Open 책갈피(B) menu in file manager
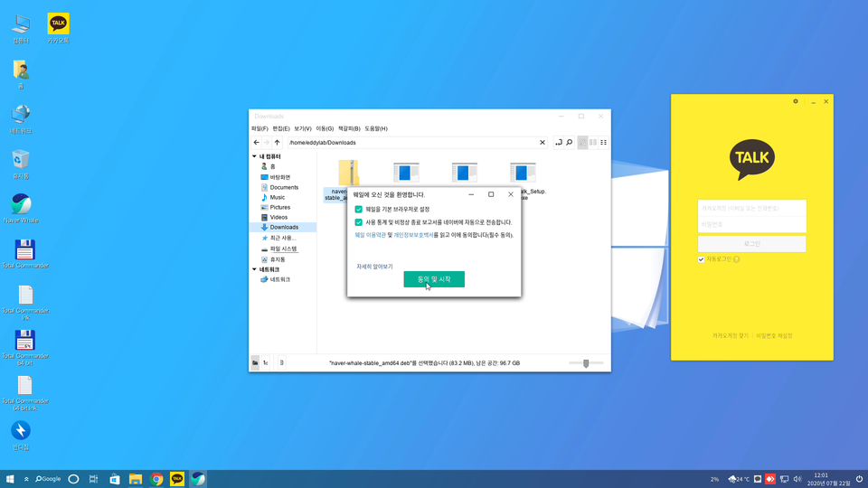Screen dimensions: 868x488 [349, 128]
